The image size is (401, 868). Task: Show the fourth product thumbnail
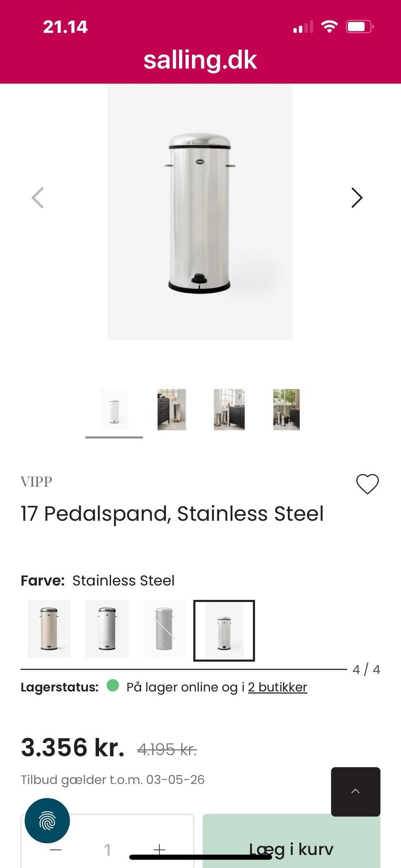click(x=287, y=410)
